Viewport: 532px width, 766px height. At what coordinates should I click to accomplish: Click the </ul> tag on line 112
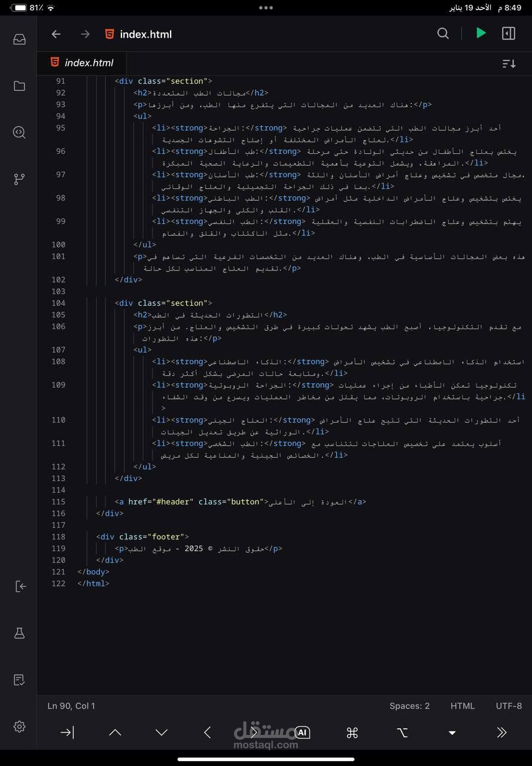[x=145, y=467]
